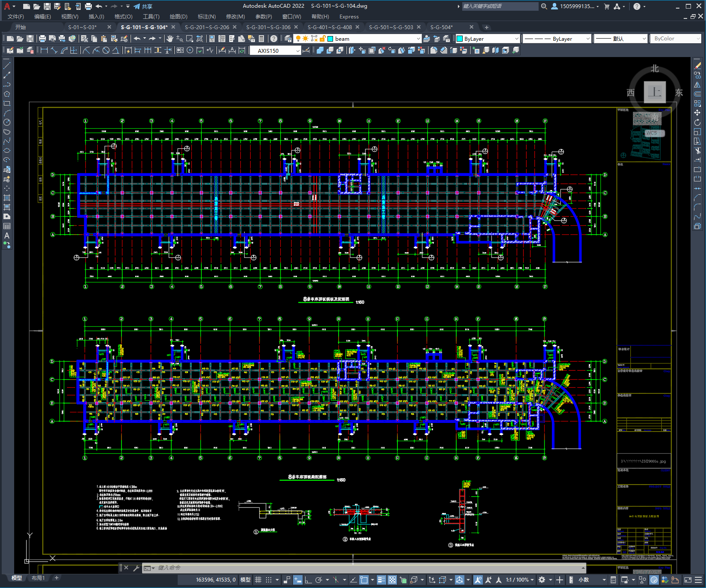Viewport: 706px width, 588px height.
Task: Open the Express menu
Action: click(349, 17)
